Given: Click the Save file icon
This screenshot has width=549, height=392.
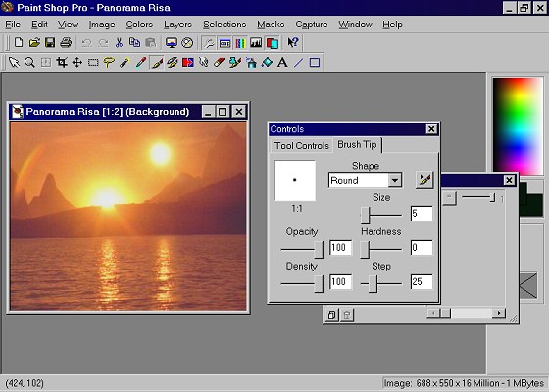Looking at the screenshot, I should (50, 43).
